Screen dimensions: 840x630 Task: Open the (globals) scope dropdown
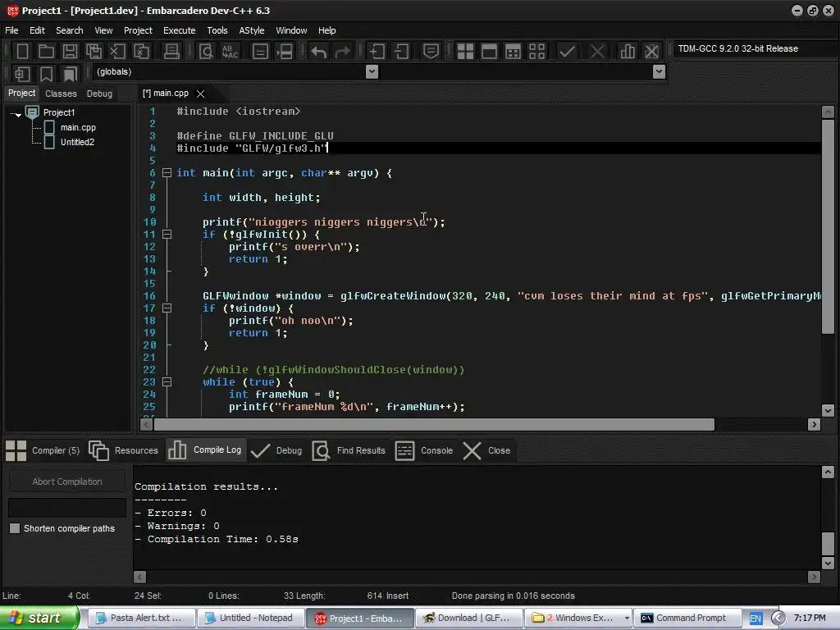(x=372, y=72)
